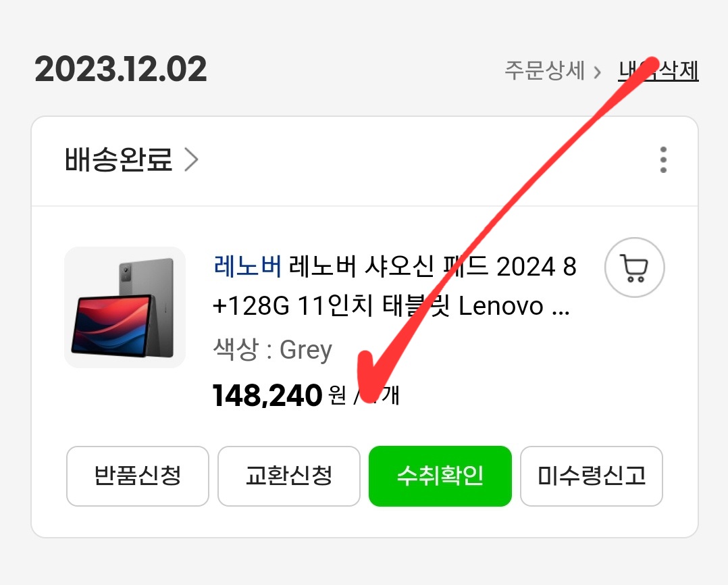Click the 148,240 원 price text
The width and height of the screenshot is (728, 585).
279,396
